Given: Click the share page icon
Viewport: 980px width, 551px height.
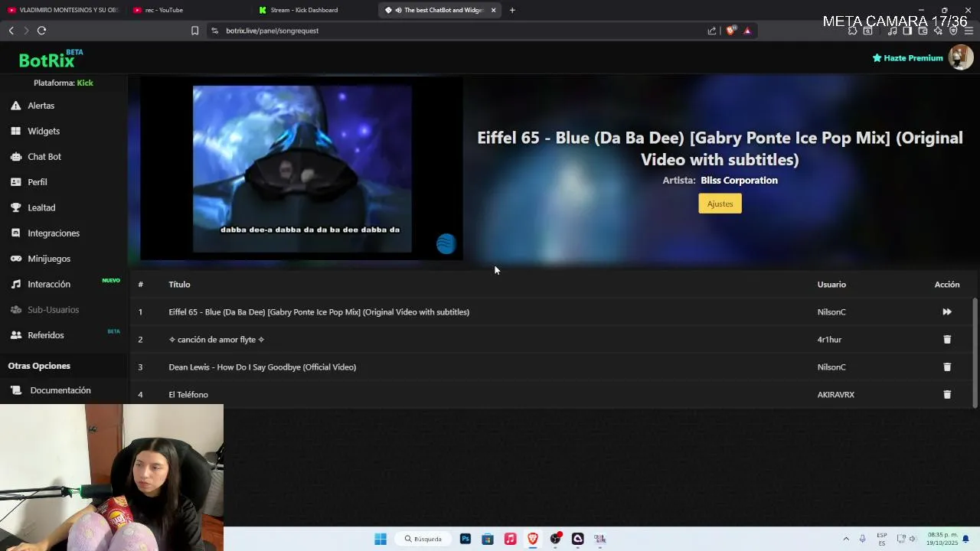Looking at the screenshot, I should 712,31.
